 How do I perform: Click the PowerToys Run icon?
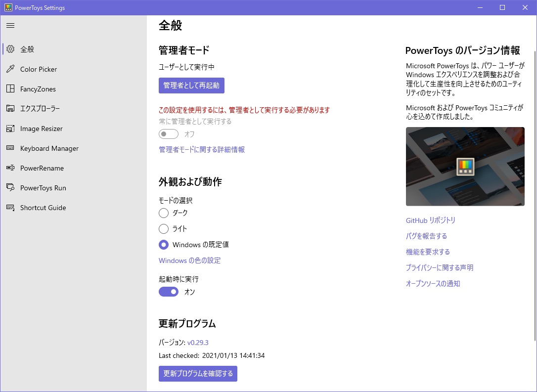click(10, 188)
